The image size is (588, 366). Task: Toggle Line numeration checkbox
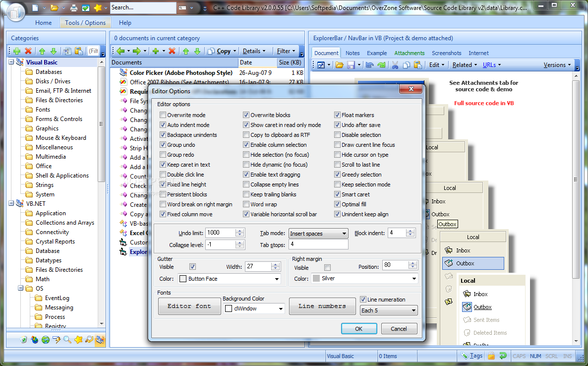[x=363, y=299]
